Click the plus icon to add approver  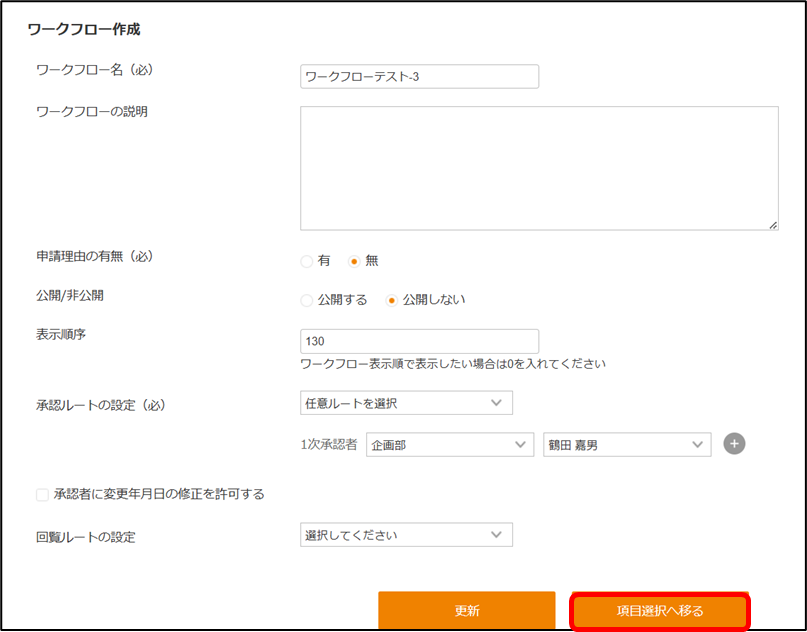[x=734, y=444]
